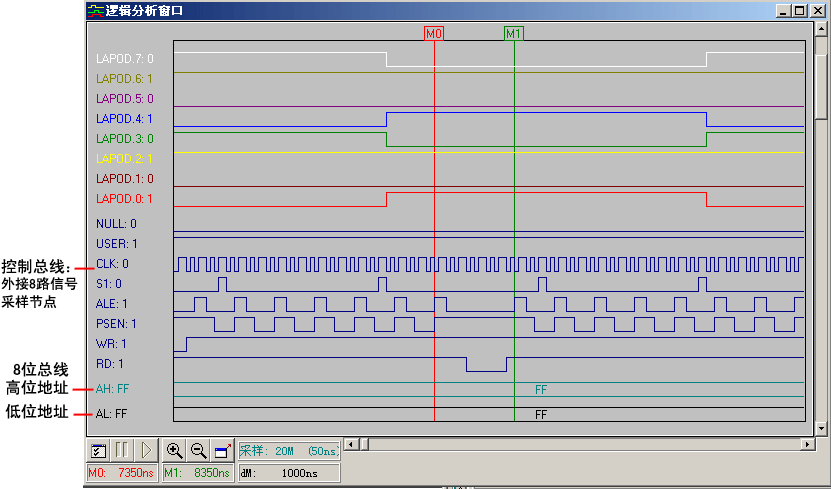The width and height of the screenshot is (831, 489).
Task: Click the CLK: 0 signal label
Action: pos(112,264)
